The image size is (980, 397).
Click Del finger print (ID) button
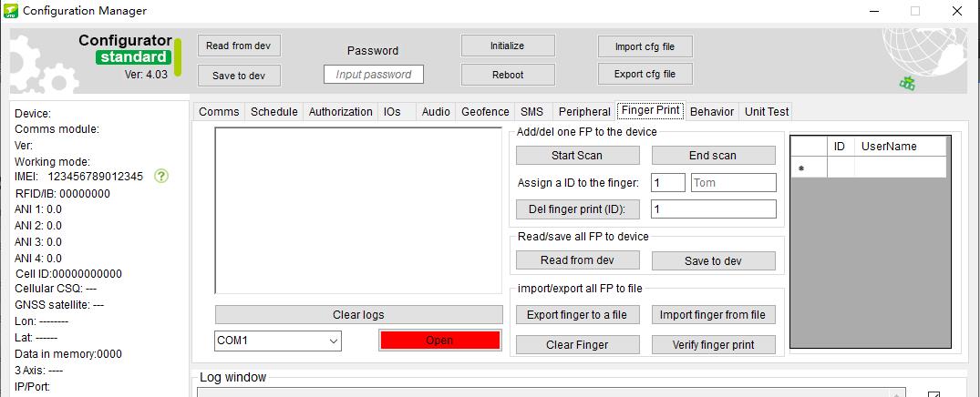pyautogui.click(x=577, y=209)
